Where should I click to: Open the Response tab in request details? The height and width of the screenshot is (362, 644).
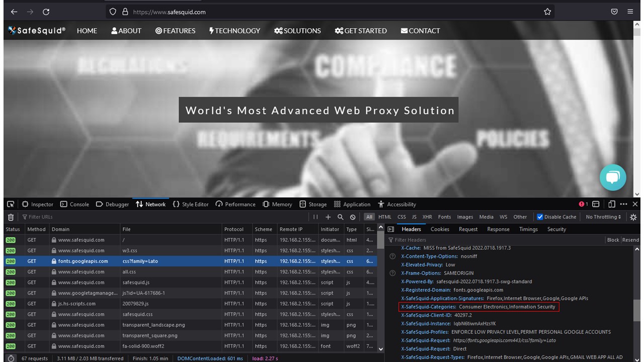tap(498, 229)
